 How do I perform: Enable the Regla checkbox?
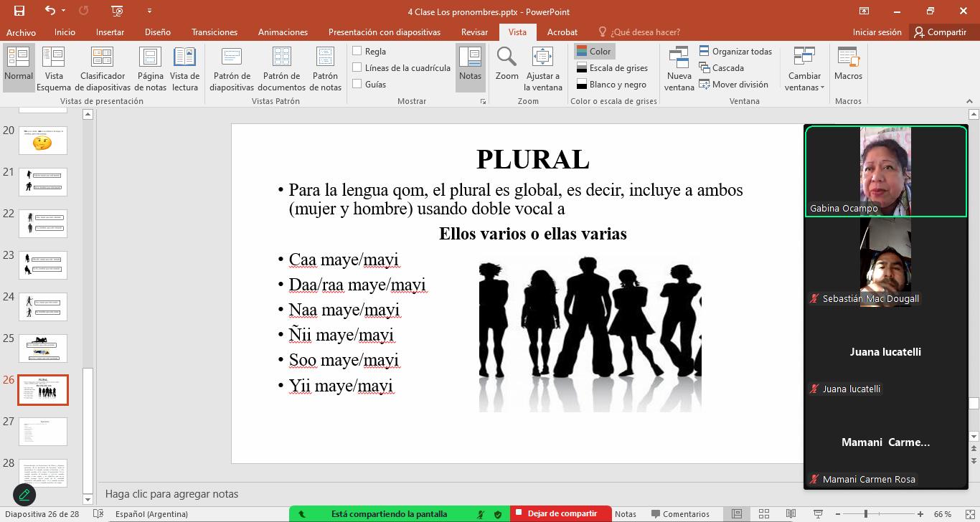pos(357,52)
